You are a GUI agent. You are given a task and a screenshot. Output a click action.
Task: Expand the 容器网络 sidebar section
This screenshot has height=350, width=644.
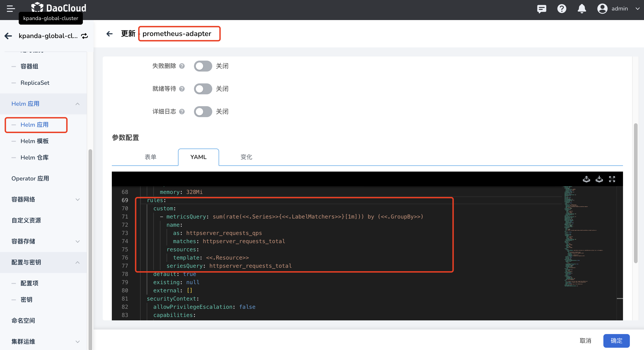pyautogui.click(x=78, y=199)
